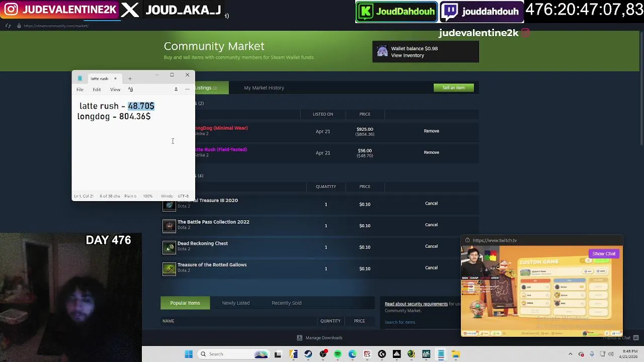This screenshot has width=644, height=362.
Task: Click the Notepad account profile icon
Action: (176, 89)
